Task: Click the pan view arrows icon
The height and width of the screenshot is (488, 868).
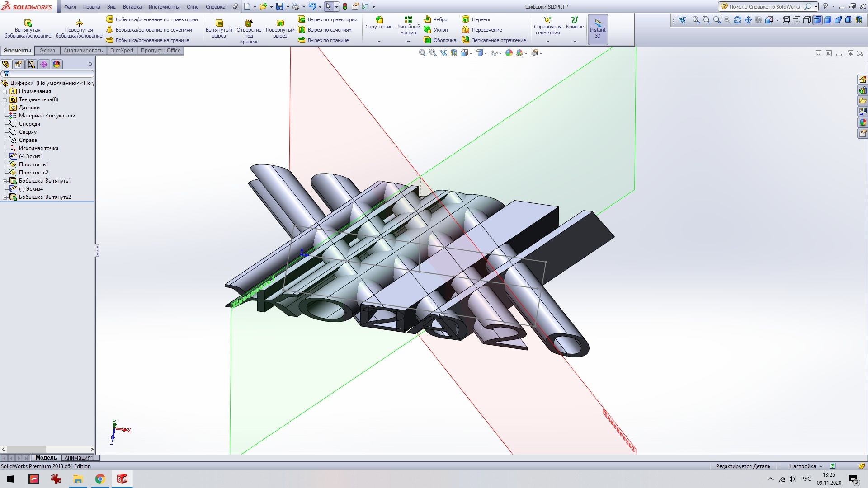Action: pos(748,20)
